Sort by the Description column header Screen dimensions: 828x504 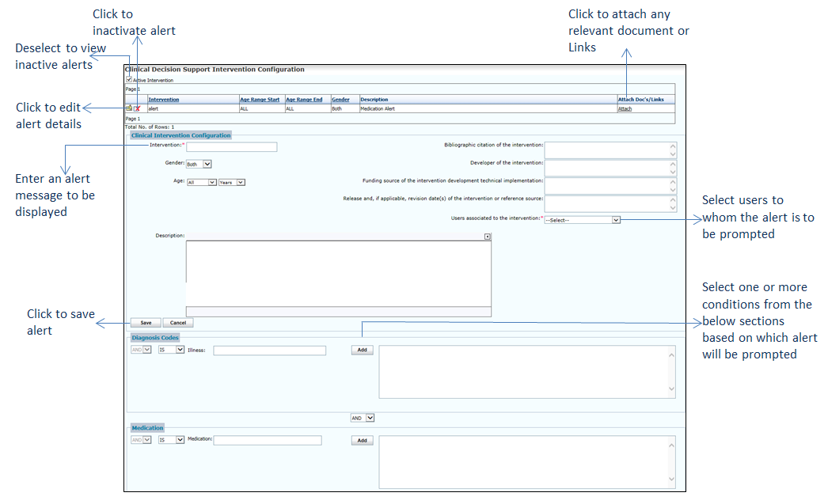coord(374,99)
